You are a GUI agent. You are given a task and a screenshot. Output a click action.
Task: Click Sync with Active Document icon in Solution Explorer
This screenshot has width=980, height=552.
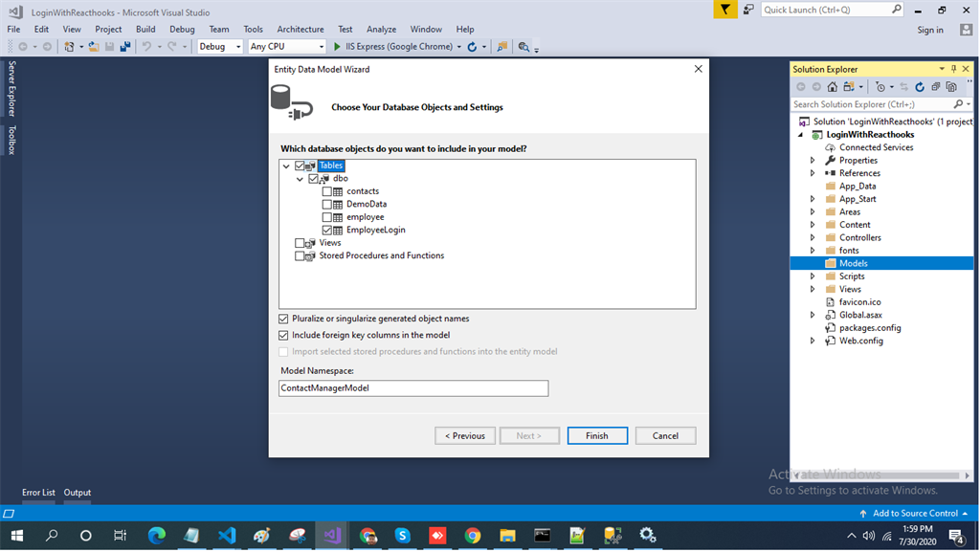click(904, 87)
